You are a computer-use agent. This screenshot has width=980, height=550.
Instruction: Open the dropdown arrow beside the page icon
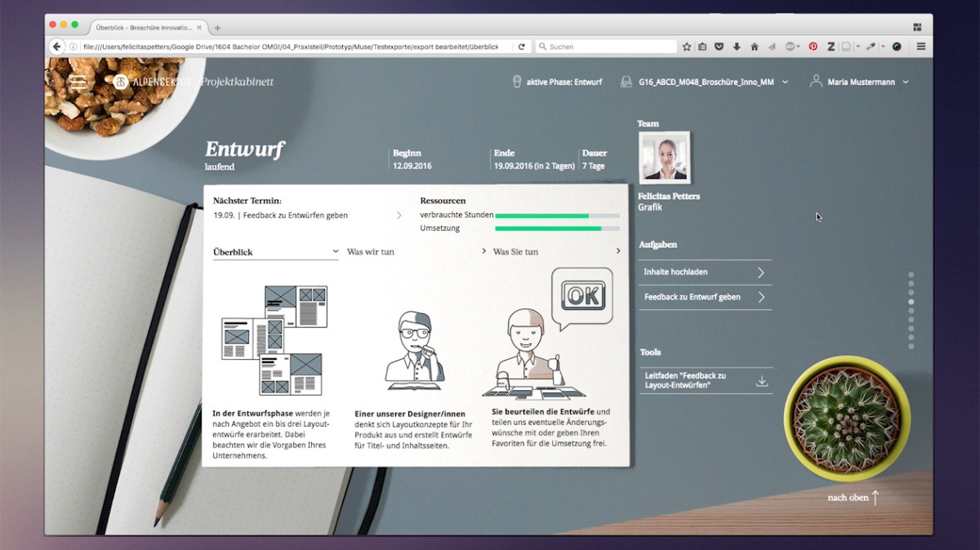pyautogui.click(x=857, y=47)
